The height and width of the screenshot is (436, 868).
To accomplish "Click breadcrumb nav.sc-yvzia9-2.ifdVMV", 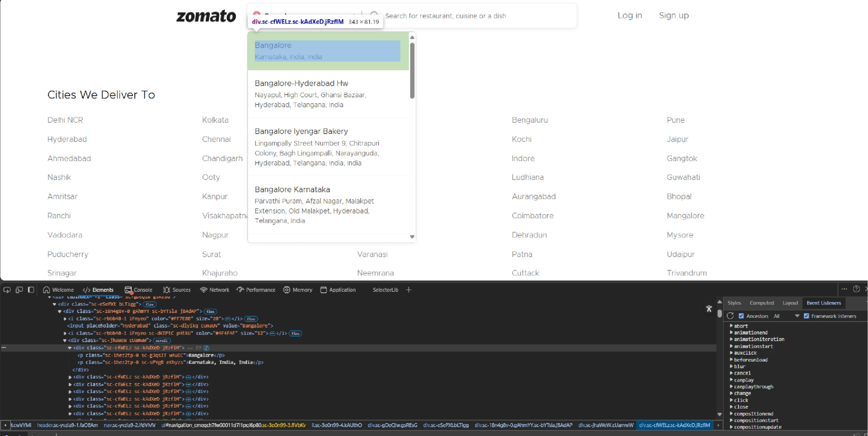I will click(130, 425).
